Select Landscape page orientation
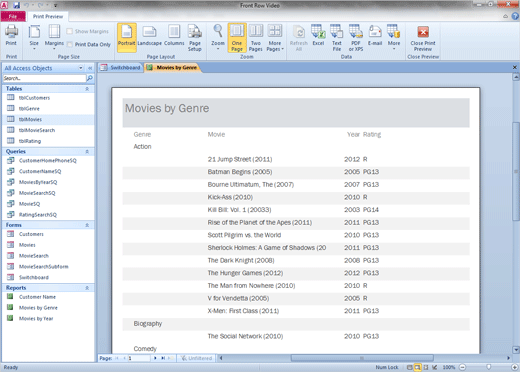The image size is (520, 372). tap(149, 36)
